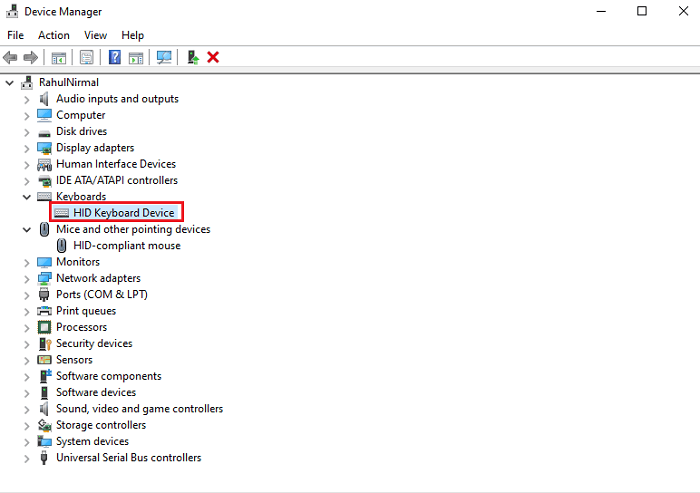Select Sound, video and game controllers
Image resolution: width=700 pixels, height=493 pixels.
(x=139, y=409)
